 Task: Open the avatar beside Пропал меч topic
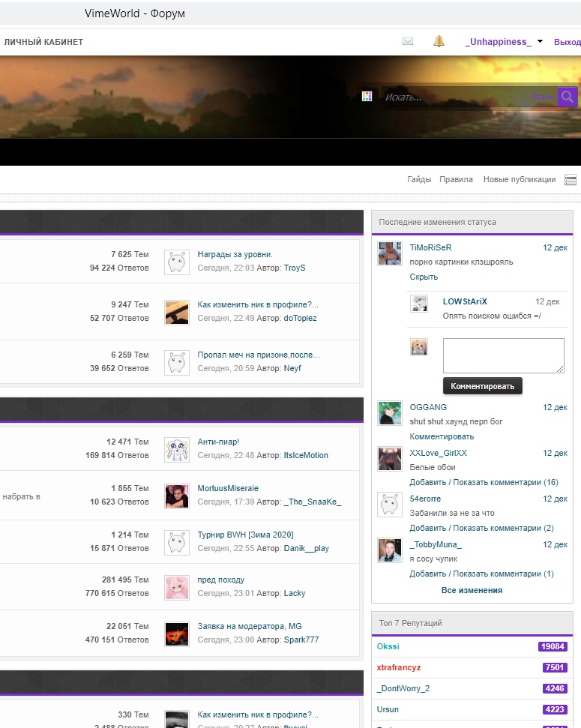coord(177,362)
